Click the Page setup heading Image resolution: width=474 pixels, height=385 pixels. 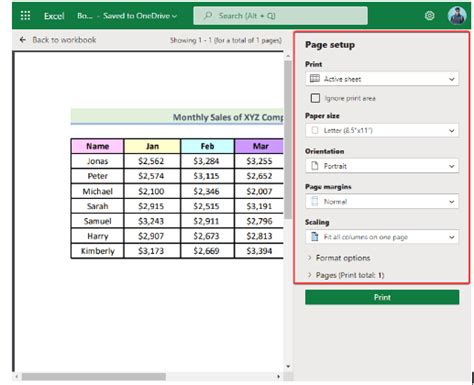click(x=330, y=45)
